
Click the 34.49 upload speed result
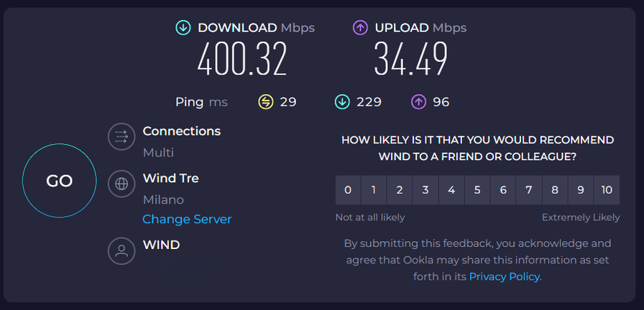(x=410, y=60)
